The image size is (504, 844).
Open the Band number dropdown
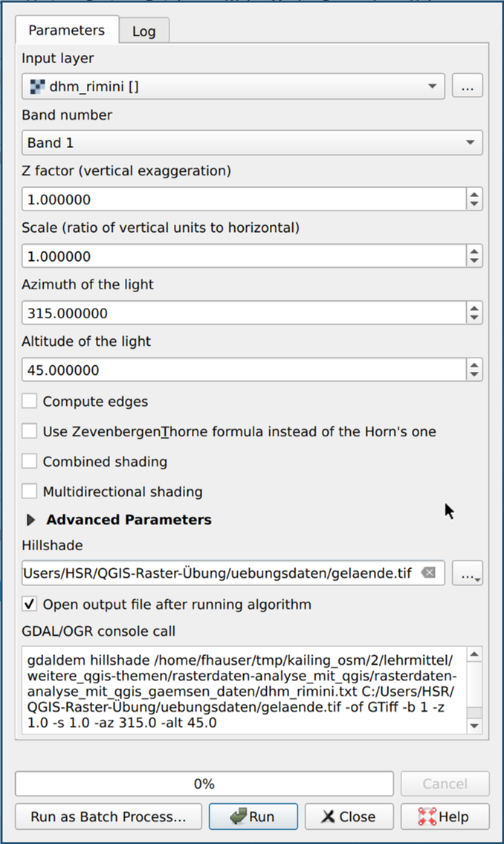251,143
